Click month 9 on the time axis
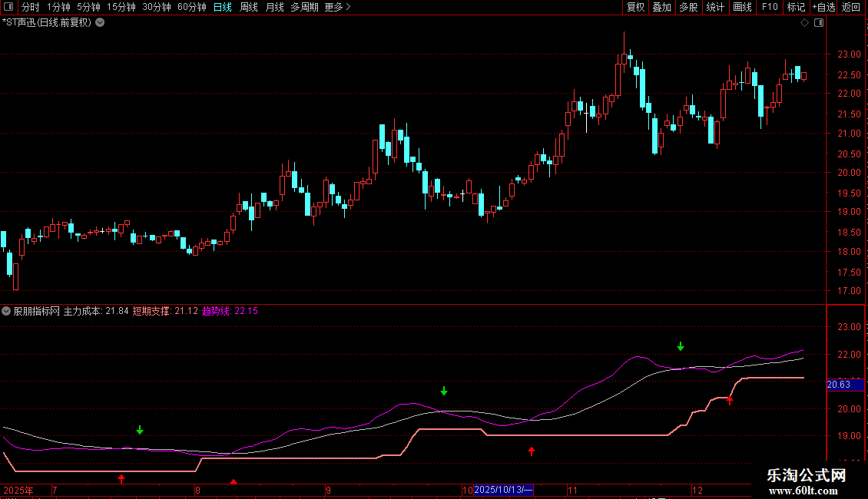 pos(328,490)
